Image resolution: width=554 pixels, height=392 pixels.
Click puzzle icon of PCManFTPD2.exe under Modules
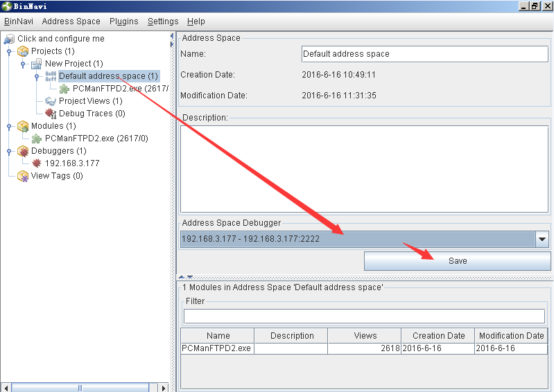click(x=37, y=139)
